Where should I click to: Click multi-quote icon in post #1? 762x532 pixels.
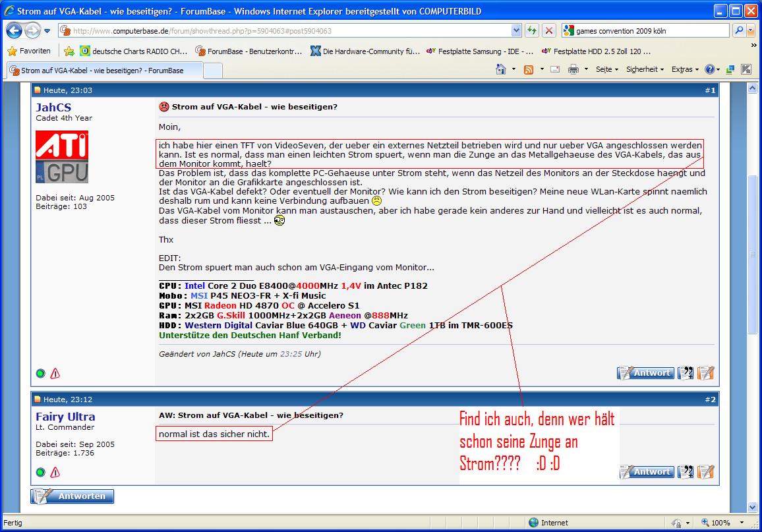coord(686,372)
